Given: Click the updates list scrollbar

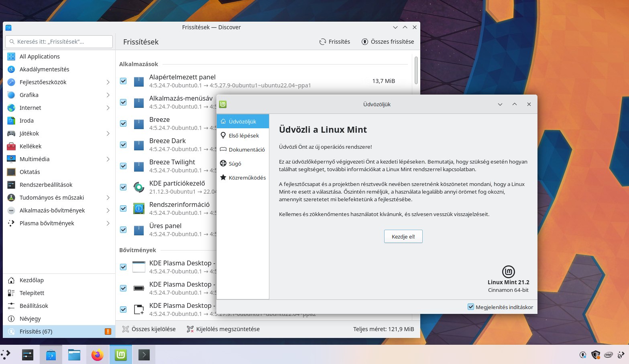Looking at the screenshot, I should (x=416, y=70).
